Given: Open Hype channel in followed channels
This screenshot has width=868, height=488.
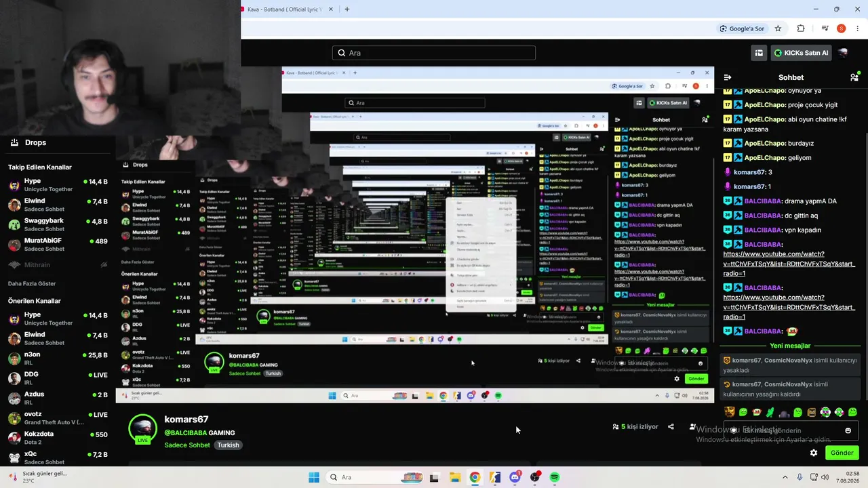Looking at the screenshot, I should [58, 186].
